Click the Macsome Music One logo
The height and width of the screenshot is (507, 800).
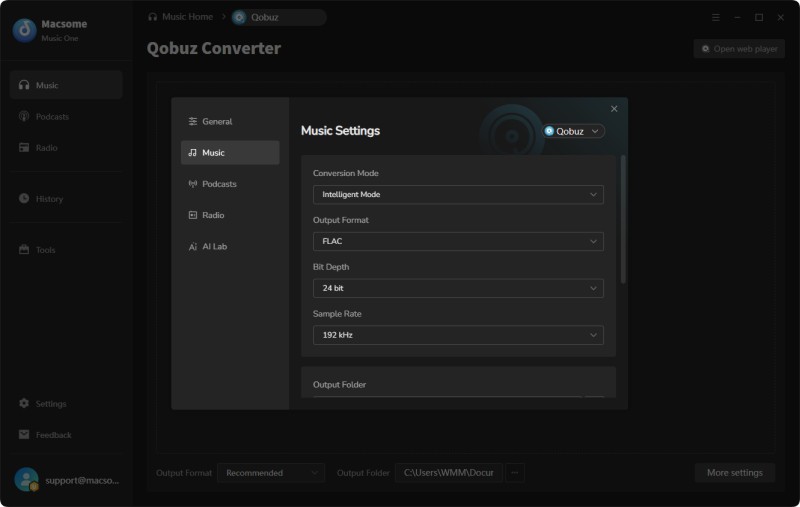[24, 30]
